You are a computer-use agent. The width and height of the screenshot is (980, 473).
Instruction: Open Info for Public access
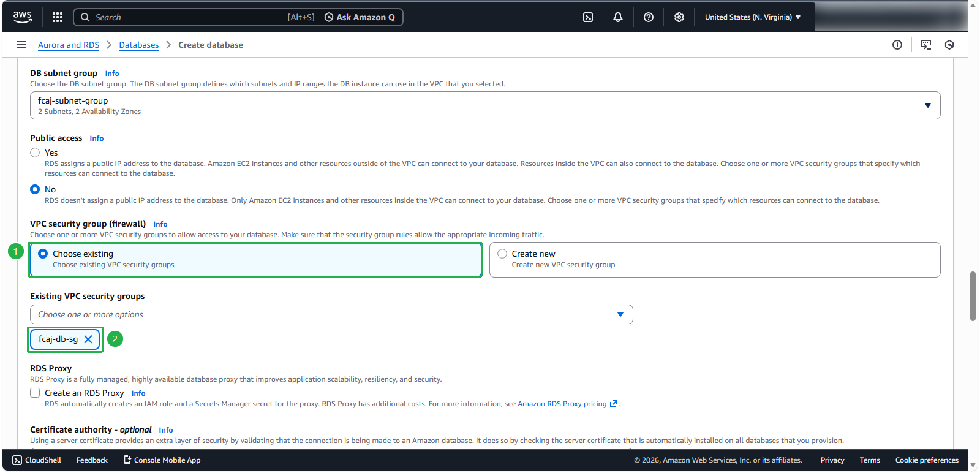click(97, 138)
